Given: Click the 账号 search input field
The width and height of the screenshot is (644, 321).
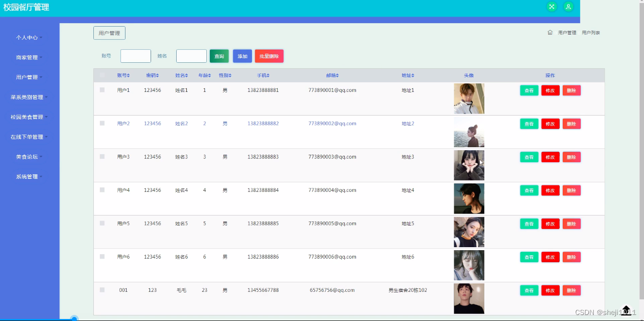Looking at the screenshot, I should 136,56.
